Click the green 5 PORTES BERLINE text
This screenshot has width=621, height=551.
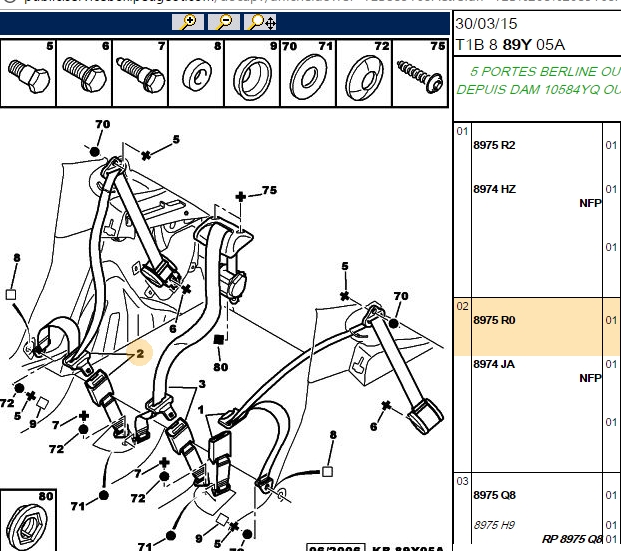(x=545, y=71)
